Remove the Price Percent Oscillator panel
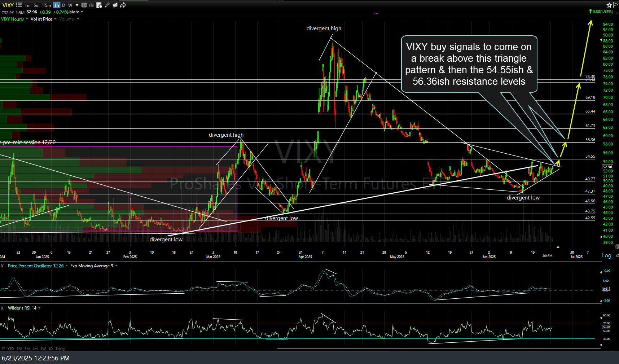Image resolution: width=619 pixels, height=364 pixels. click(3, 266)
